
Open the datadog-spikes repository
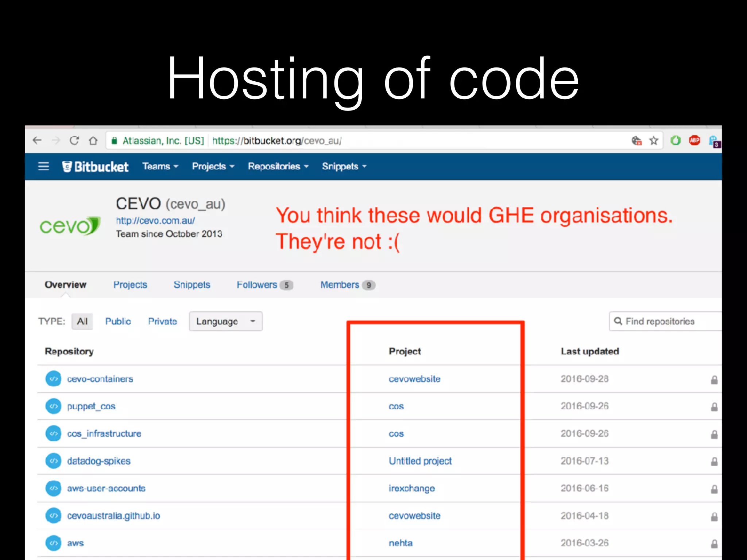tap(98, 461)
